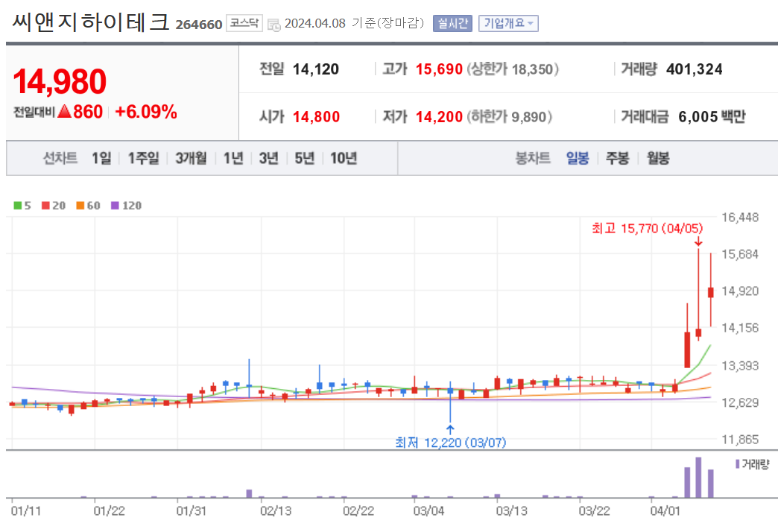Screen dimensions: 778x532
Task: Click the purple 120-day moving average swatch
Action: pos(115,206)
